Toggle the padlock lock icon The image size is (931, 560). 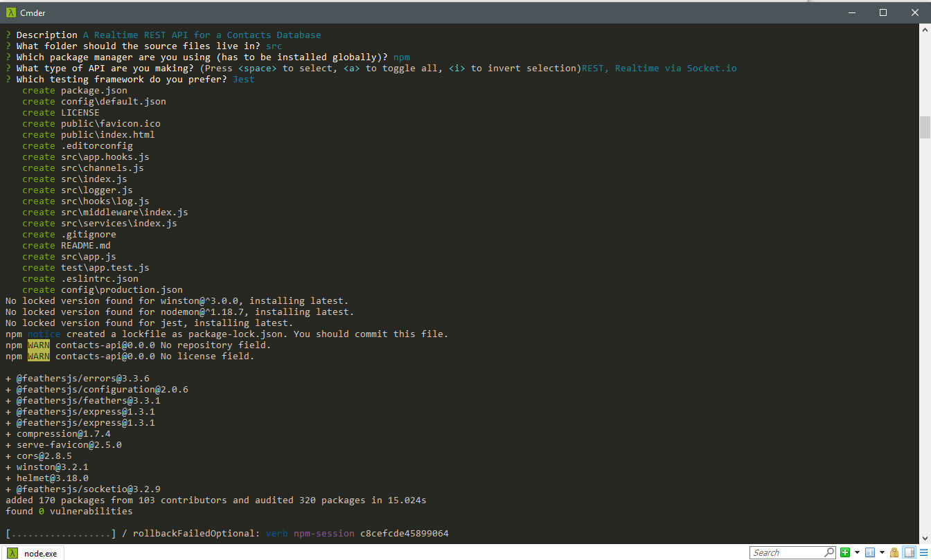tap(895, 552)
